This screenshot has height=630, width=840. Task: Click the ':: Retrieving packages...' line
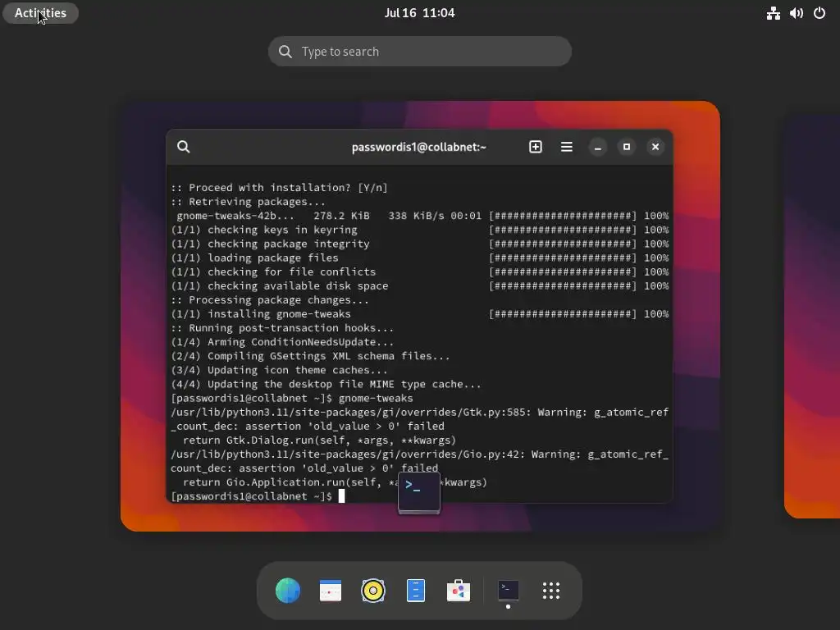click(x=248, y=202)
